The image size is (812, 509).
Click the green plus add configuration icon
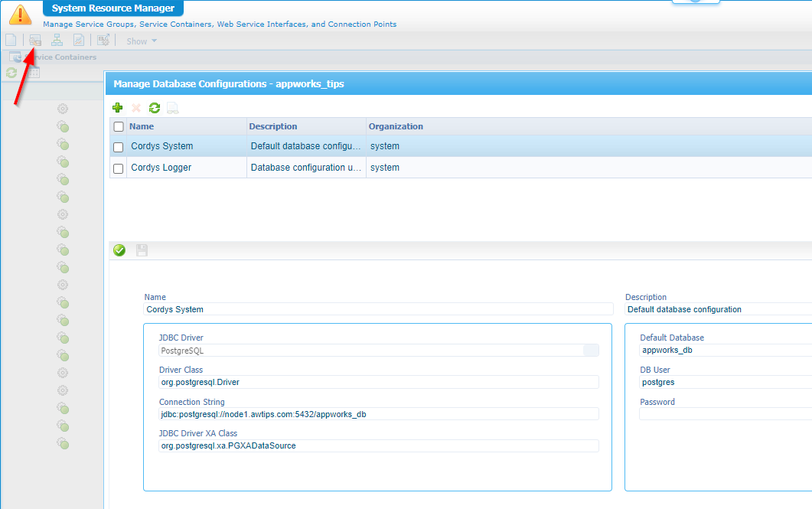(117, 109)
